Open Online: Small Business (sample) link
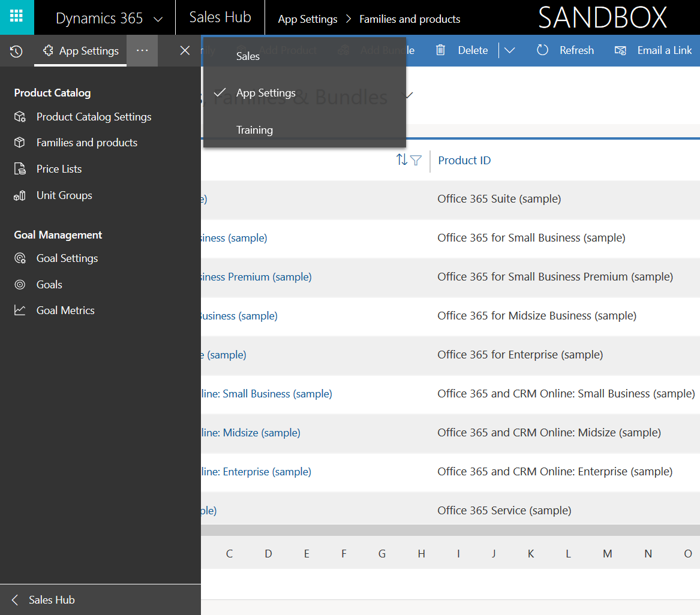This screenshot has height=615, width=700. 266,394
